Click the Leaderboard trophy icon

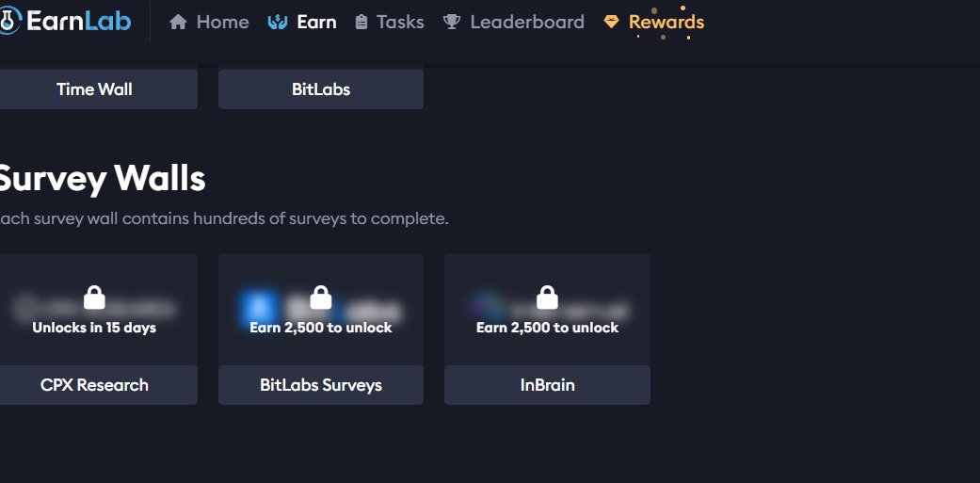click(x=451, y=23)
